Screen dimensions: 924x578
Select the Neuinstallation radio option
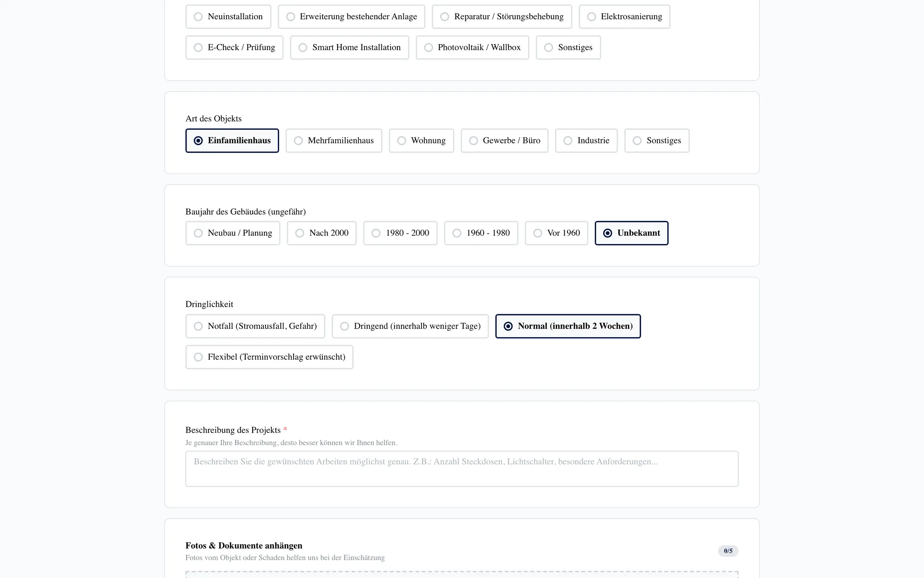coord(228,17)
